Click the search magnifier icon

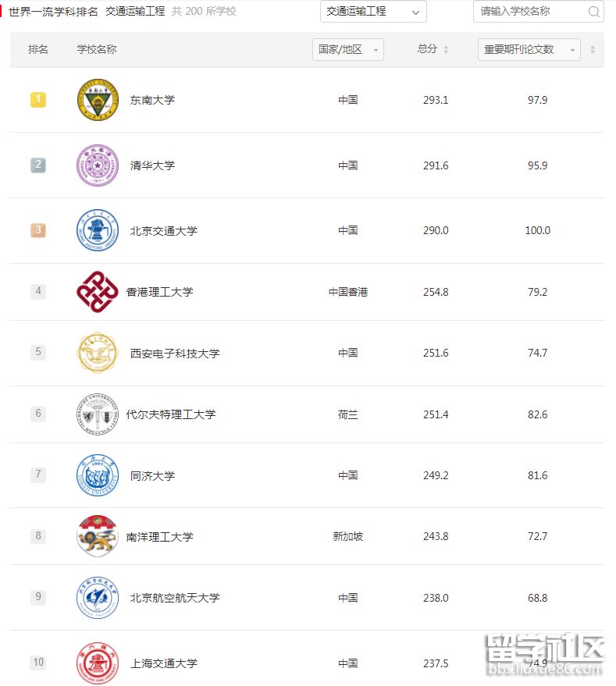coord(593,12)
